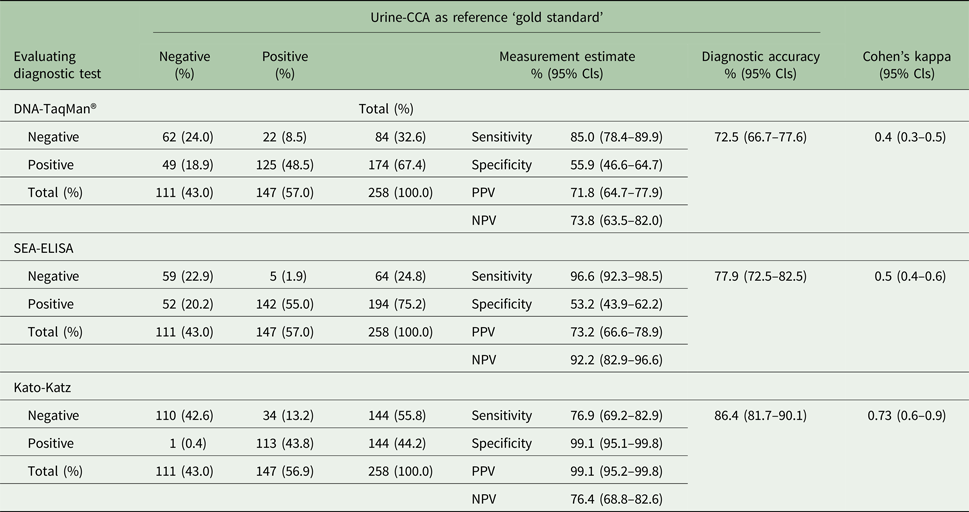Click the DNA-TaqMan test heading
The height and width of the screenshot is (512, 969).
(56, 109)
